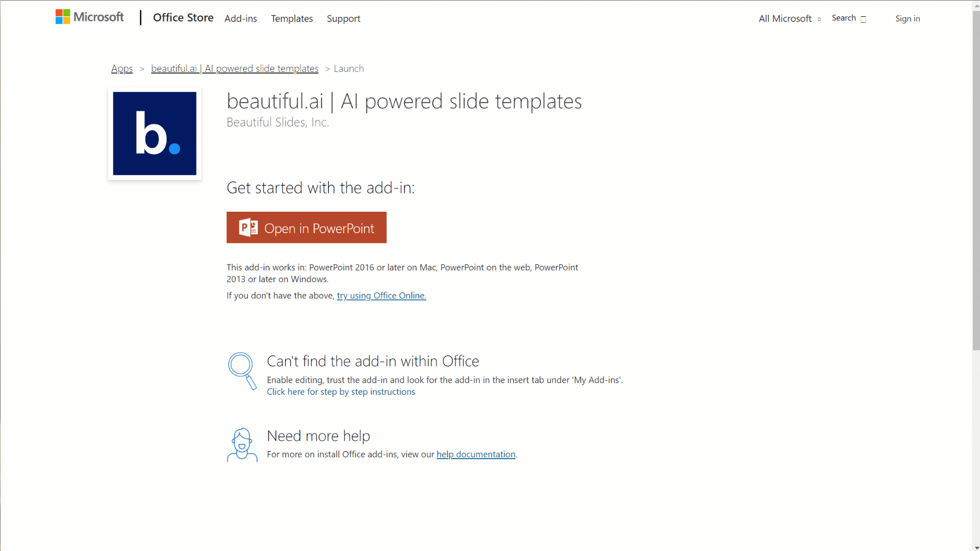Click the Apps breadcrumb link

(122, 68)
